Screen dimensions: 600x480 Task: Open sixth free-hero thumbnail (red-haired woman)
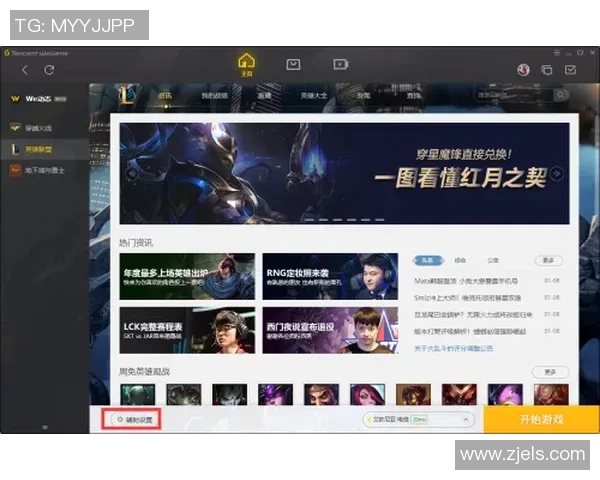[x=367, y=394]
